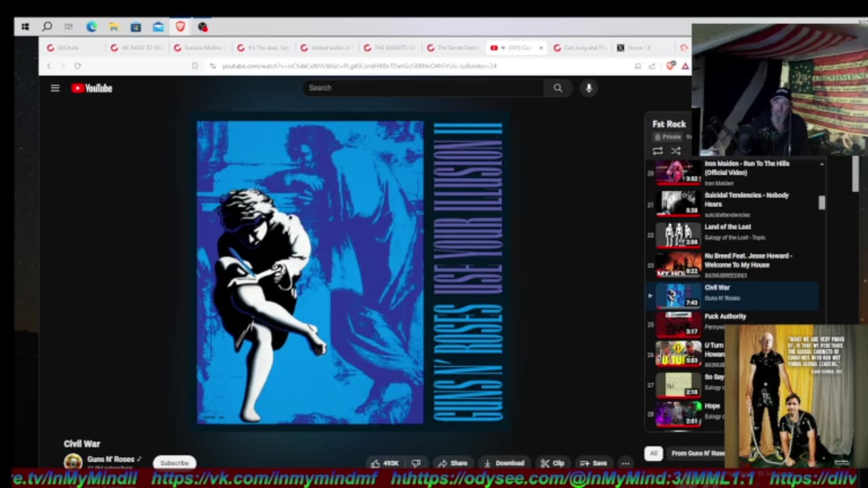Open Microsoft Store taskbar icon

tap(136, 27)
